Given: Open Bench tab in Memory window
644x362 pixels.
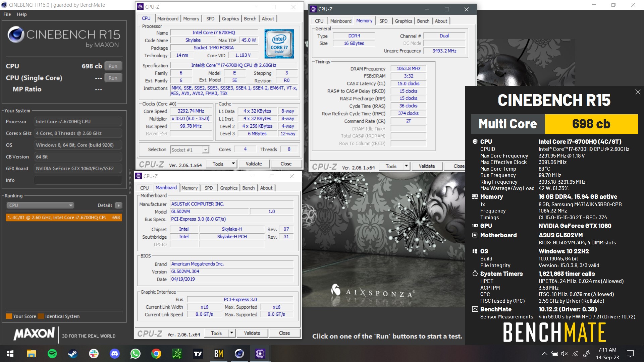Looking at the screenshot, I should click(423, 21).
